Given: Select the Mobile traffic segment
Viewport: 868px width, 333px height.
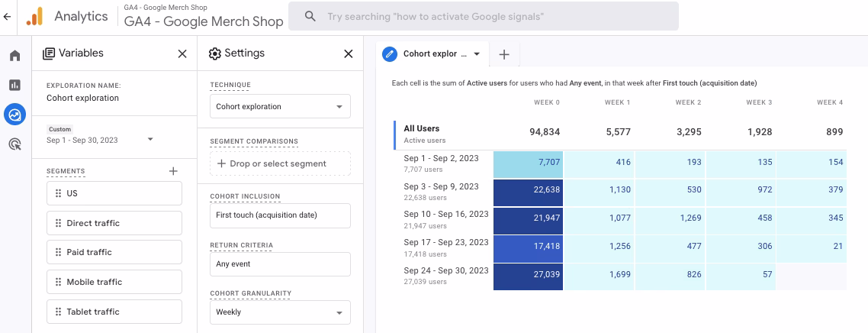Looking at the screenshot, I should coord(114,282).
